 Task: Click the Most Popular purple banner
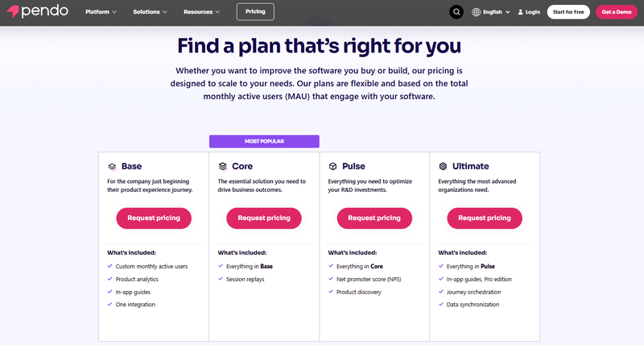264,141
